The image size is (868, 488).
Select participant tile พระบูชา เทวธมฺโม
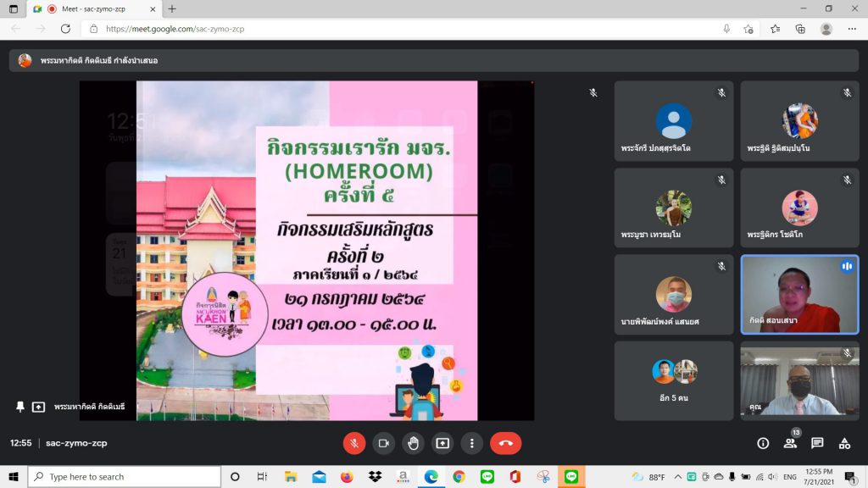(674, 208)
